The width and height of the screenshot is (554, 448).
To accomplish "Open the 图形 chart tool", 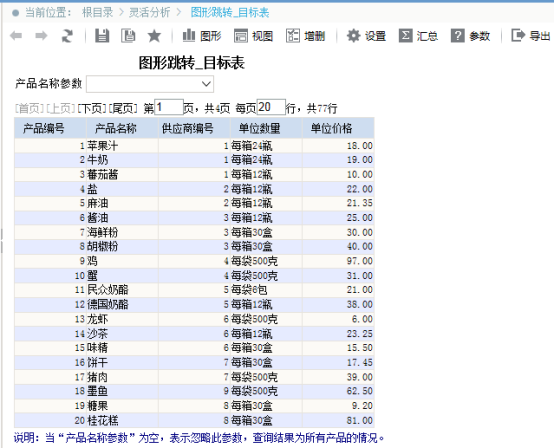I will 202,36.
